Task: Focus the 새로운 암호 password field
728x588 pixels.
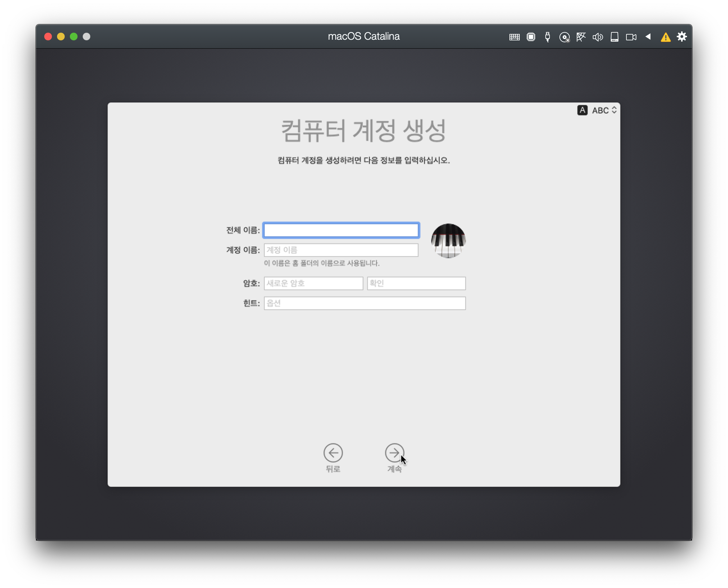Action: point(313,283)
